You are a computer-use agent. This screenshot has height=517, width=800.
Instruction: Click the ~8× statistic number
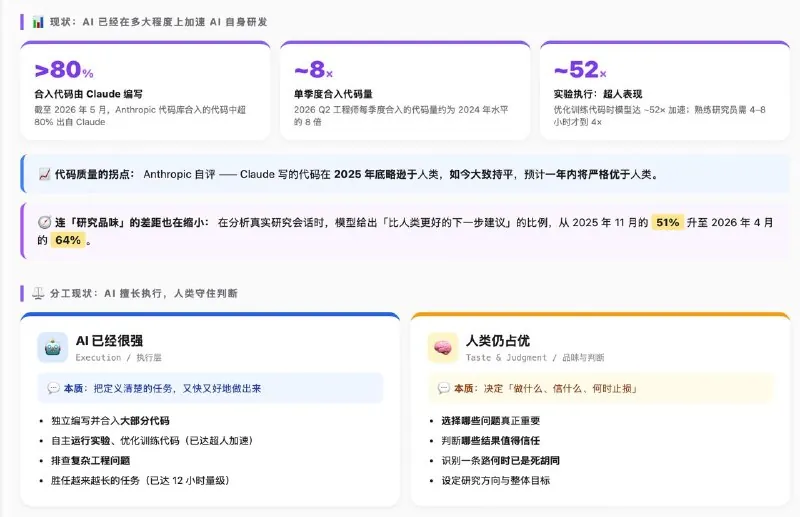pos(313,69)
